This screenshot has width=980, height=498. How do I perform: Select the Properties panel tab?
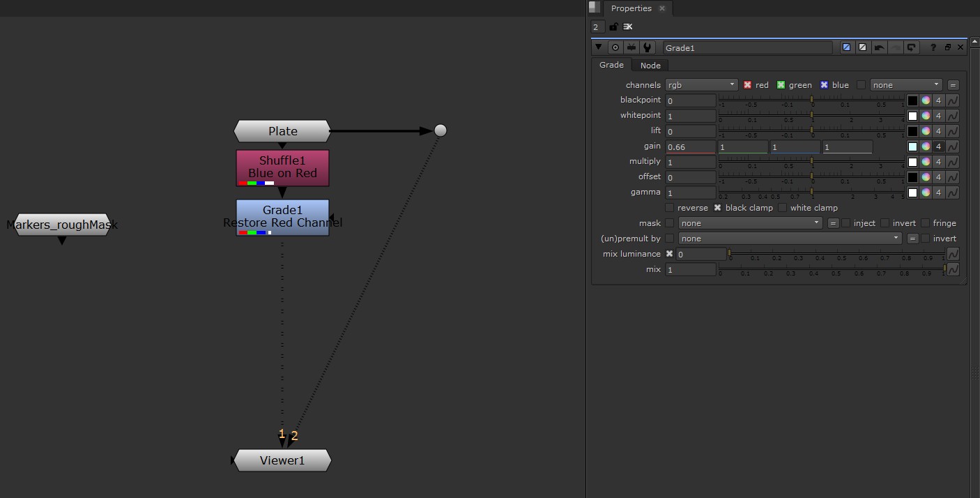click(x=631, y=8)
